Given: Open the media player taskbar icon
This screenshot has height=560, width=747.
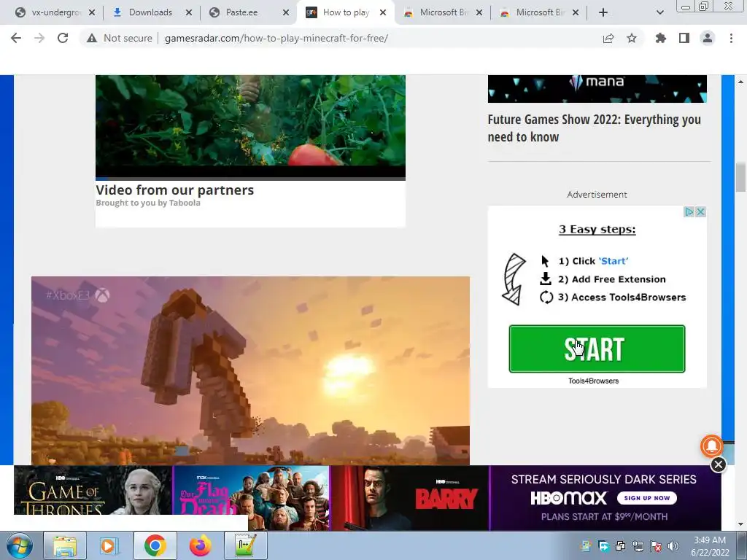Looking at the screenshot, I should coord(109,545).
